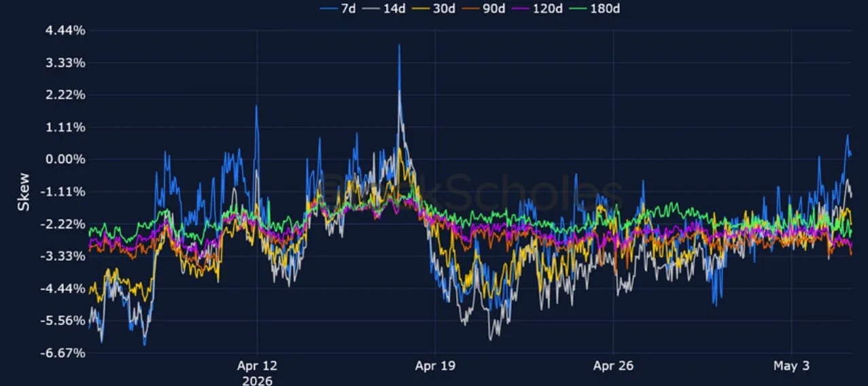Viewport: 868px width, 386px height.
Task: Click the 7d line's highest spike peak
Action: point(399,46)
